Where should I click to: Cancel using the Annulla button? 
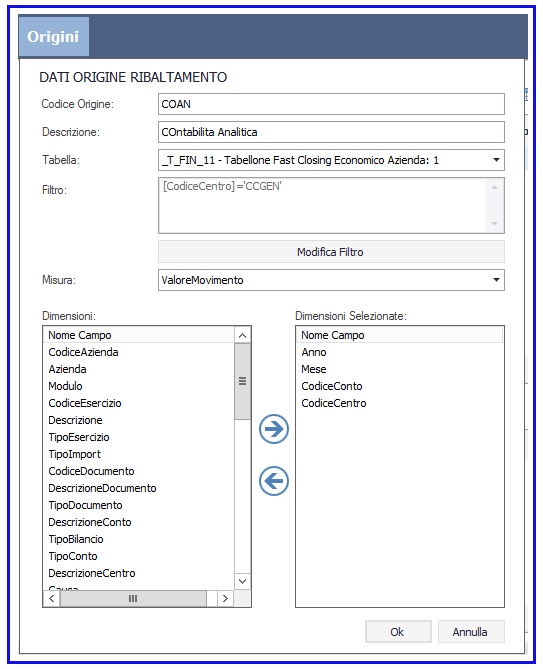(x=471, y=631)
